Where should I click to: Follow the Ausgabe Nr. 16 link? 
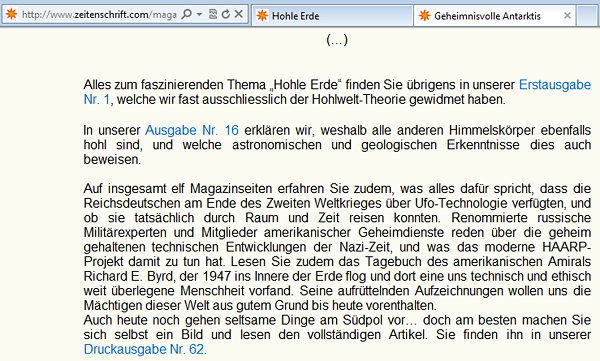coord(192,130)
